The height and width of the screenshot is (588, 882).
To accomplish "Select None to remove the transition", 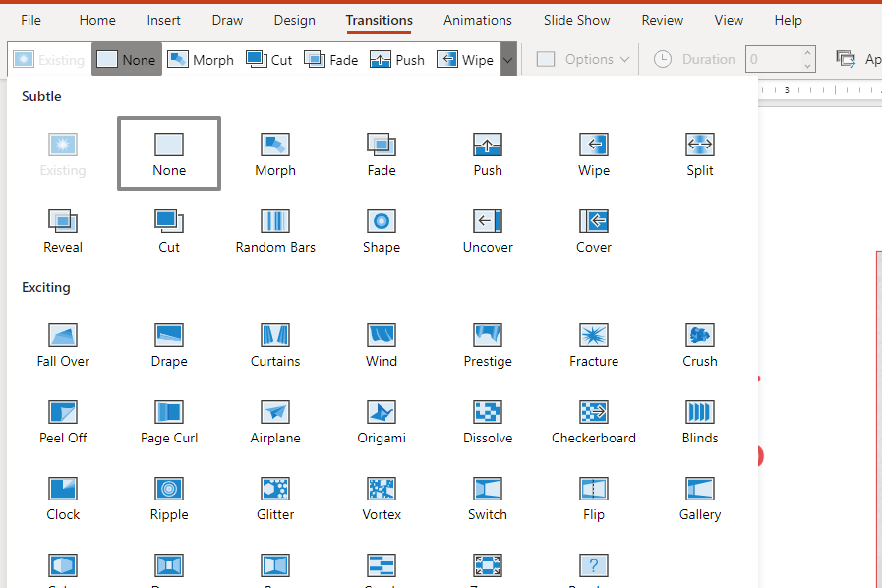I will (x=168, y=152).
